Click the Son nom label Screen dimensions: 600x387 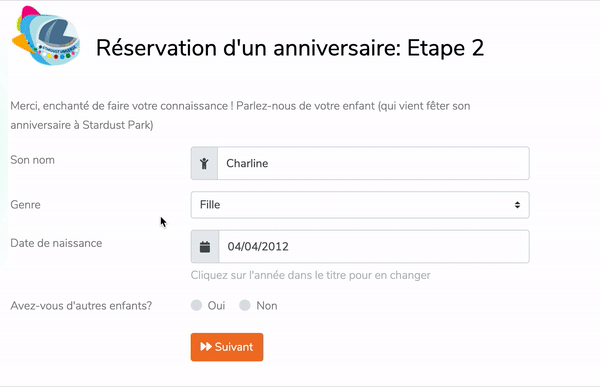coord(33,160)
